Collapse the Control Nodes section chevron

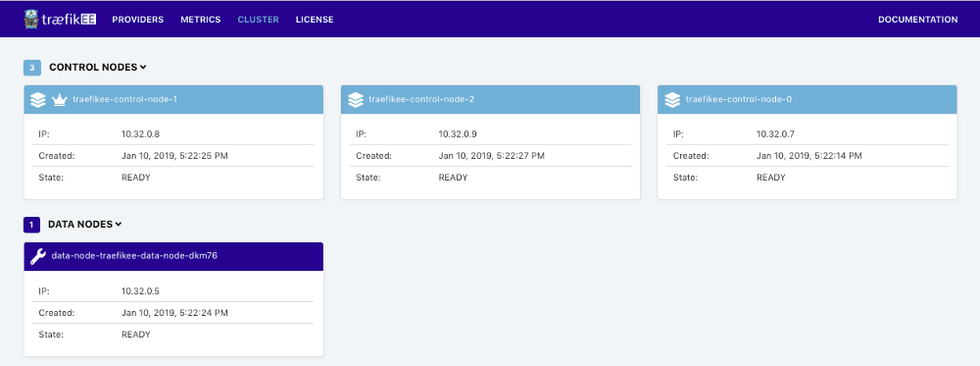pos(143,67)
